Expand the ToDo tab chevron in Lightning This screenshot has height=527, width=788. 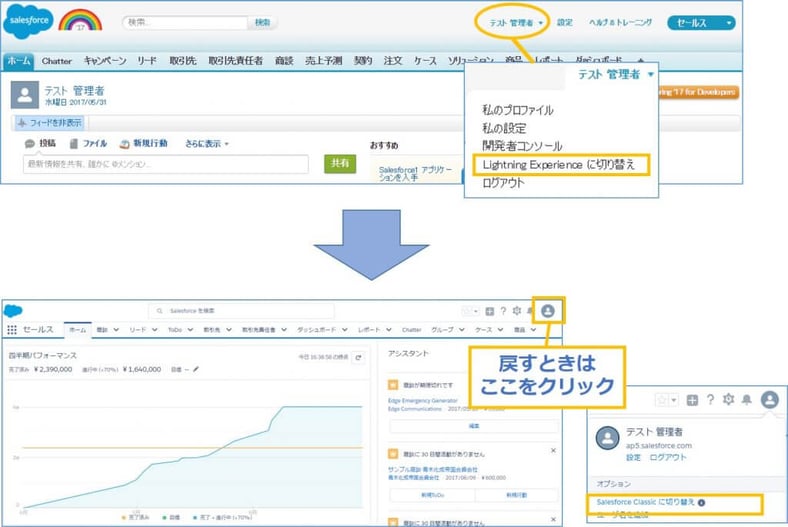[x=190, y=330]
